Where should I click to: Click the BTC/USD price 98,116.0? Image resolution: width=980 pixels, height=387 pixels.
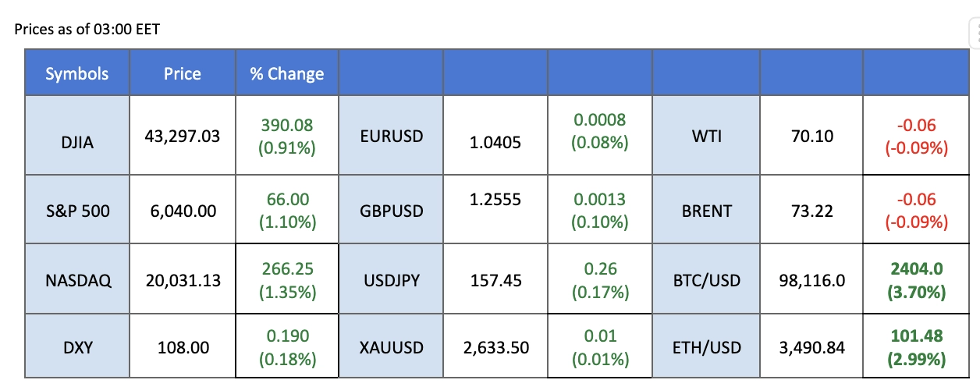[811, 280]
